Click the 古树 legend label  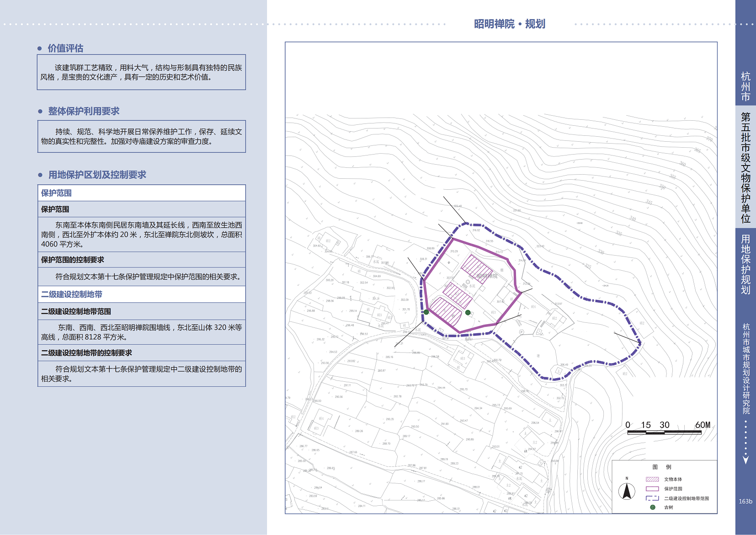[669, 507]
